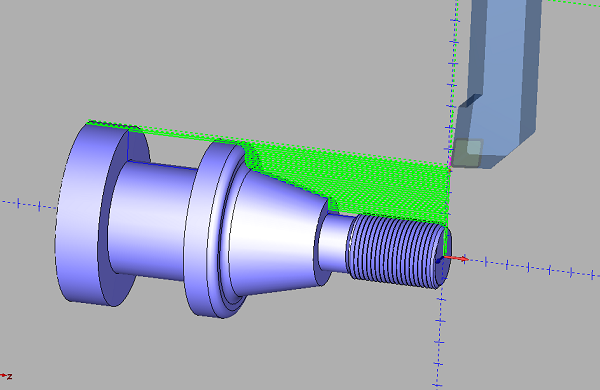Screen dimensions: 600x390
Task: Click the Z axis indicator label
Action: click(7, 376)
